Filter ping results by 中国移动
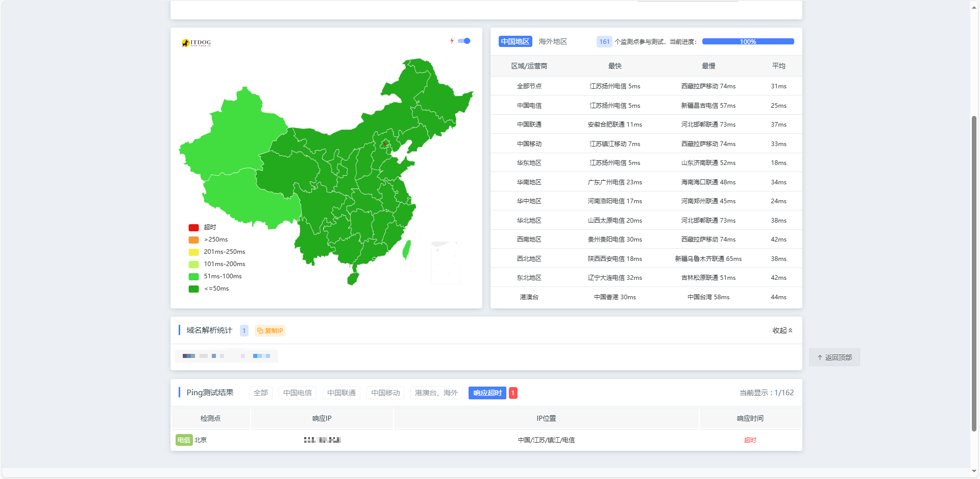980x479 pixels. [385, 393]
